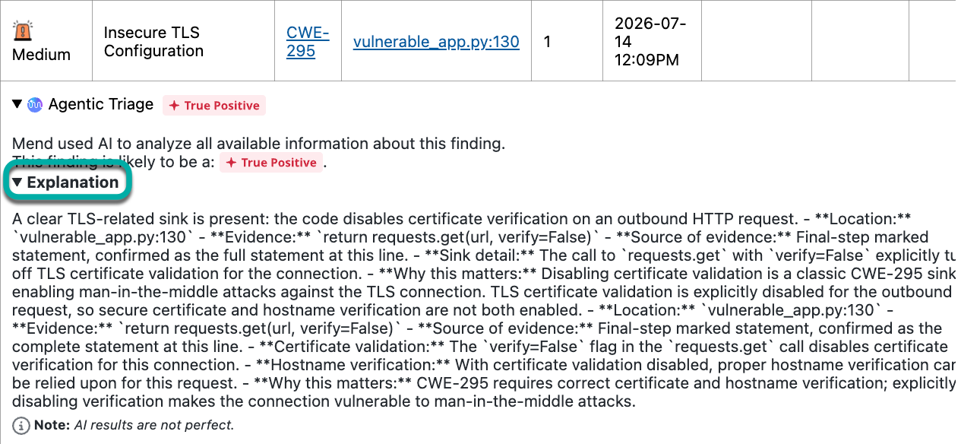Viewport: 980px width, 444px height.
Task: Open the CWE-295 link
Action: pos(308,42)
